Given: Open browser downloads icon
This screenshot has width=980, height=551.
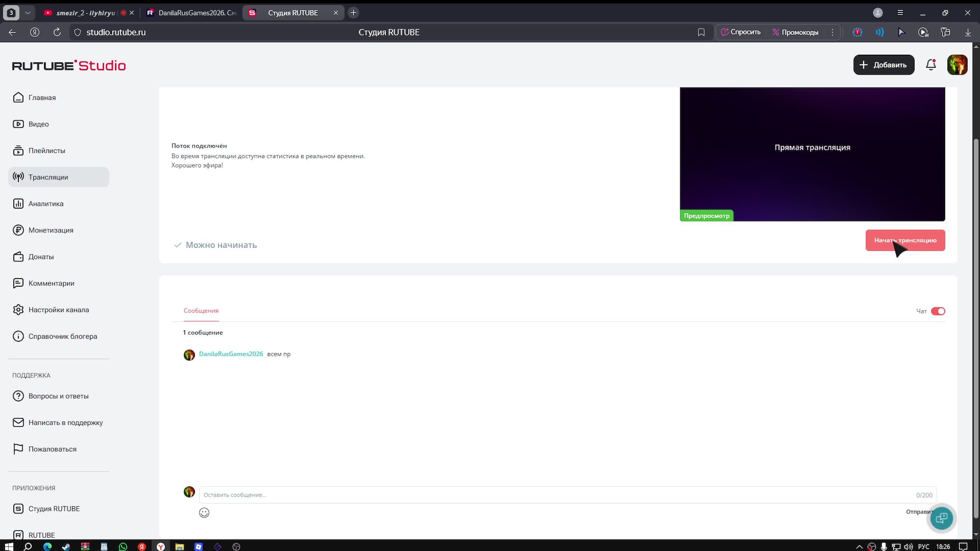Looking at the screenshot, I should pos(968,32).
